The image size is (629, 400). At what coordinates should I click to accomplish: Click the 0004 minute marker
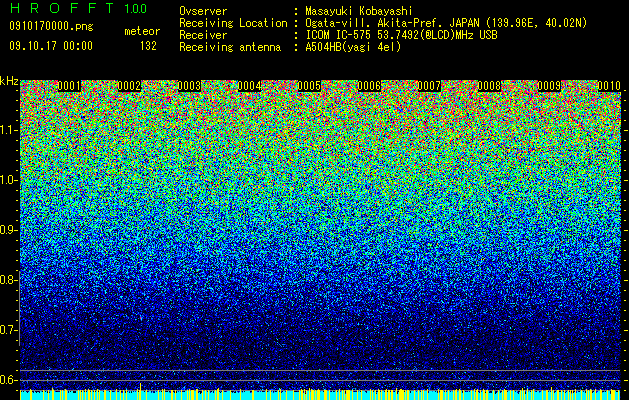[249, 86]
